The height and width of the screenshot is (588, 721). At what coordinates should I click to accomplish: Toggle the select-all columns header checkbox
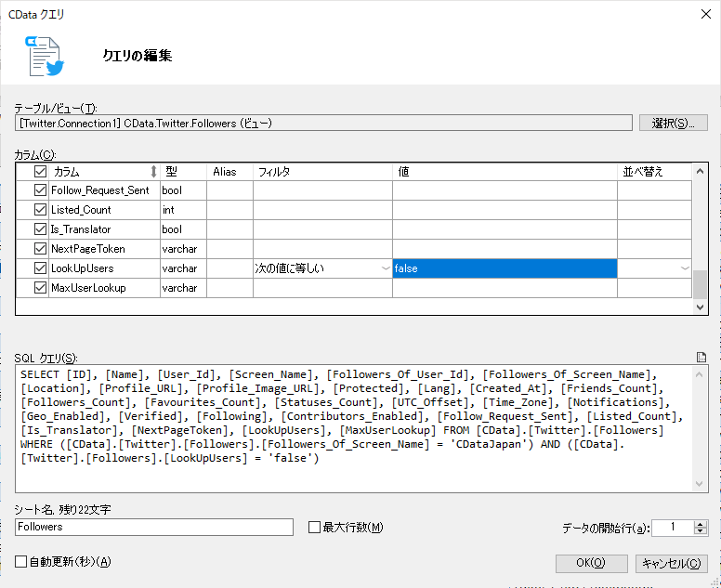click(41, 172)
